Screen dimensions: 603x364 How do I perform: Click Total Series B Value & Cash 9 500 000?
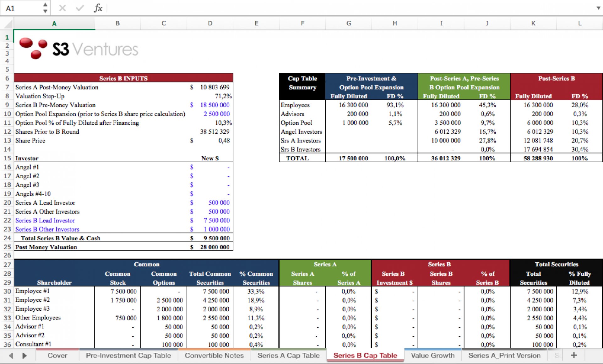217,238
